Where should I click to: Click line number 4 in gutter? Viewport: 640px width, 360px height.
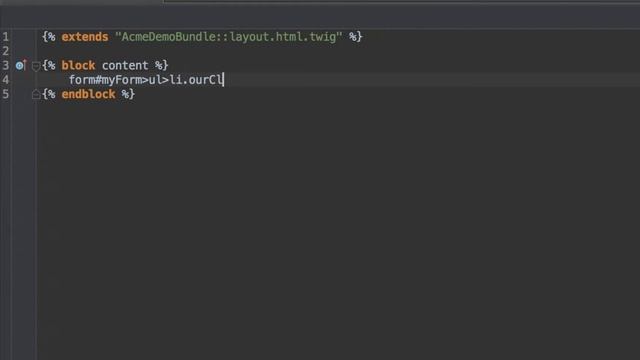click(x=5, y=80)
